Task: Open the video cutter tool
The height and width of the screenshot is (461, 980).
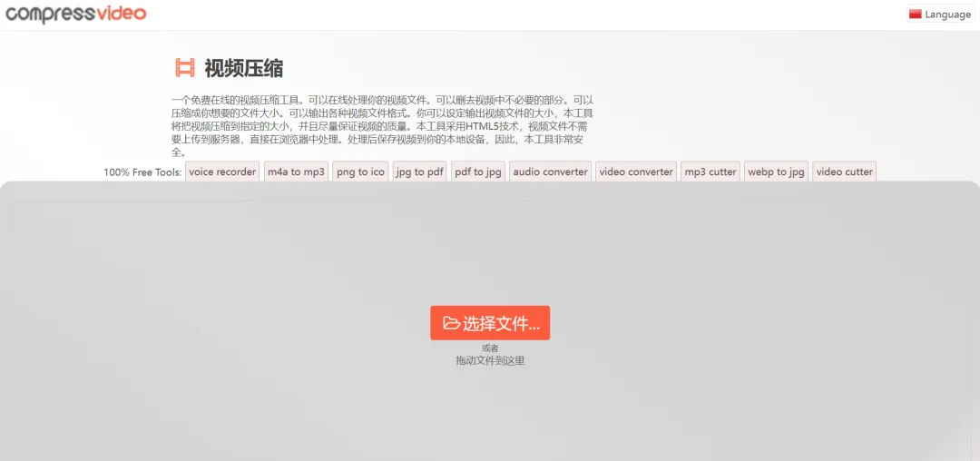Action: tap(845, 172)
